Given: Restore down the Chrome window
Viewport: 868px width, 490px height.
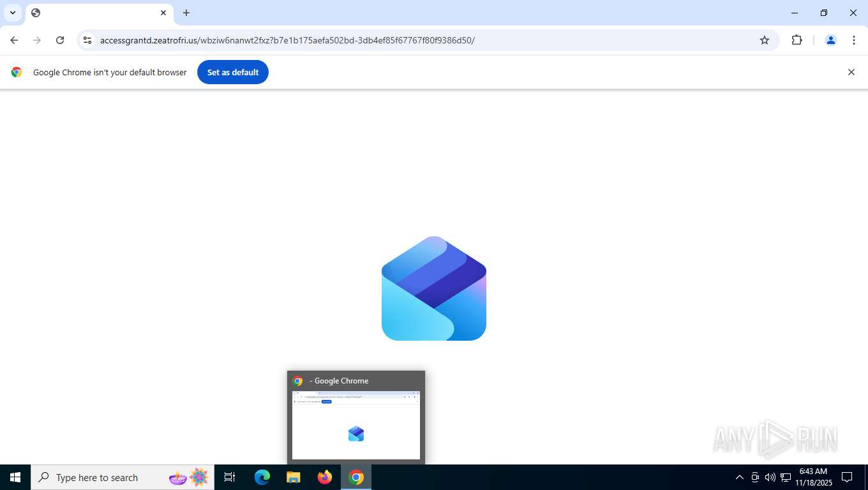Looking at the screenshot, I should pos(824,13).
